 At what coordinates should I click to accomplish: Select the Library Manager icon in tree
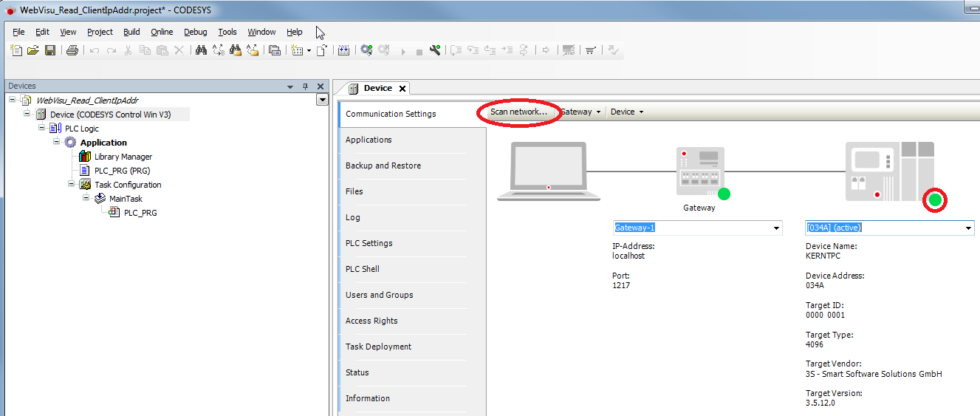[x=85, y=157]
